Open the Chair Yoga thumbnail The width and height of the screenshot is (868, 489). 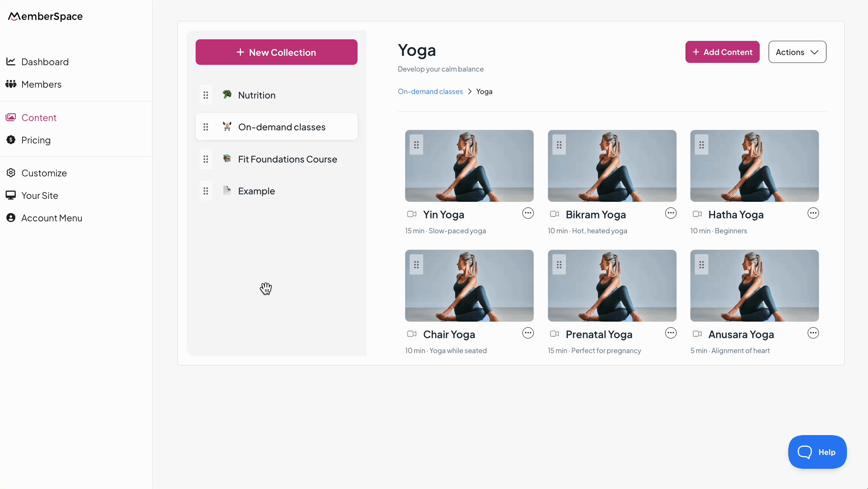coord(469,286)
